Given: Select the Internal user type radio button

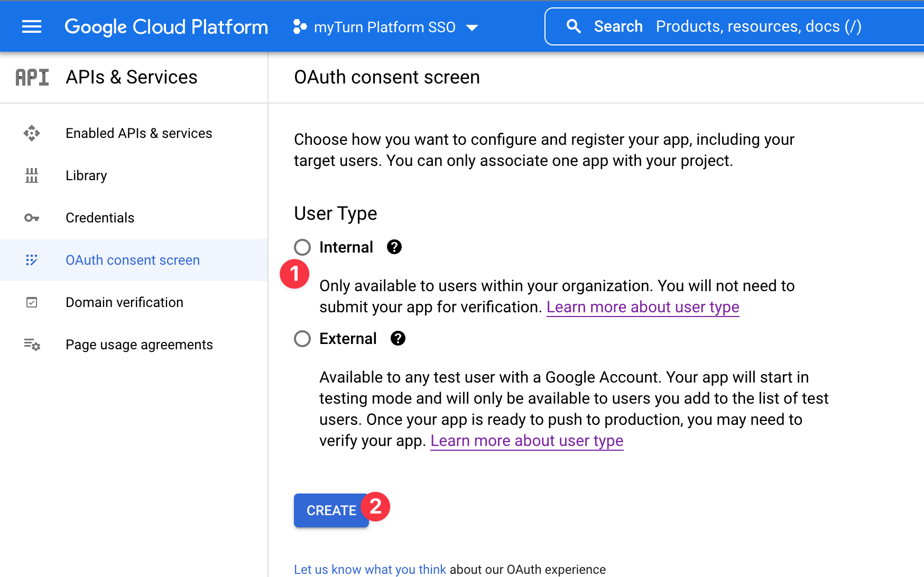Looking at the screenshot, I should click(x=302, y=247).
